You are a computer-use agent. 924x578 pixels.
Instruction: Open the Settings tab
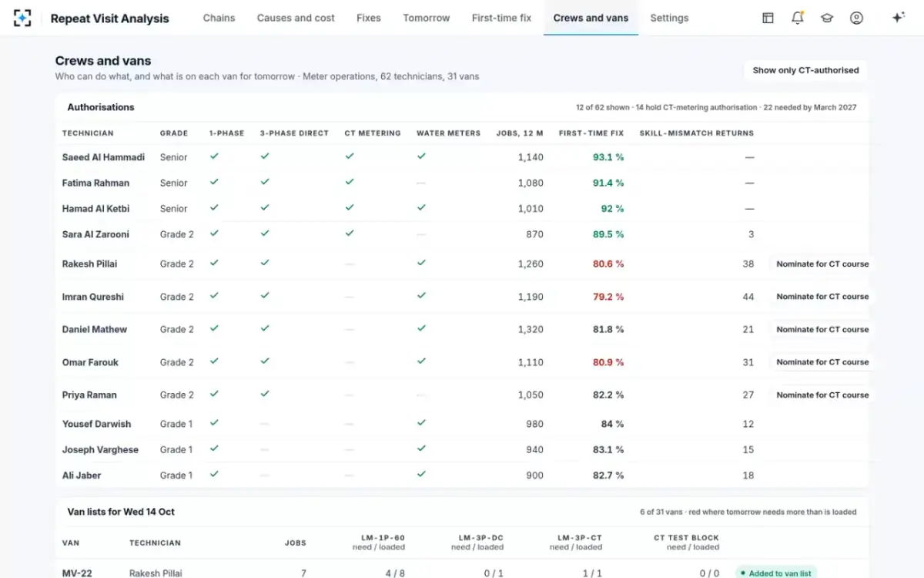click(669, 18)
